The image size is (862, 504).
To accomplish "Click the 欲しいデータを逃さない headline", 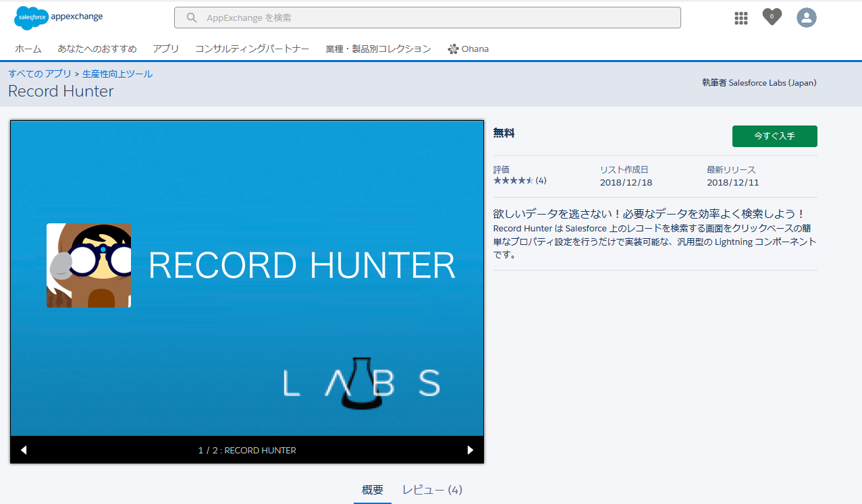I will tap(649, 214).
